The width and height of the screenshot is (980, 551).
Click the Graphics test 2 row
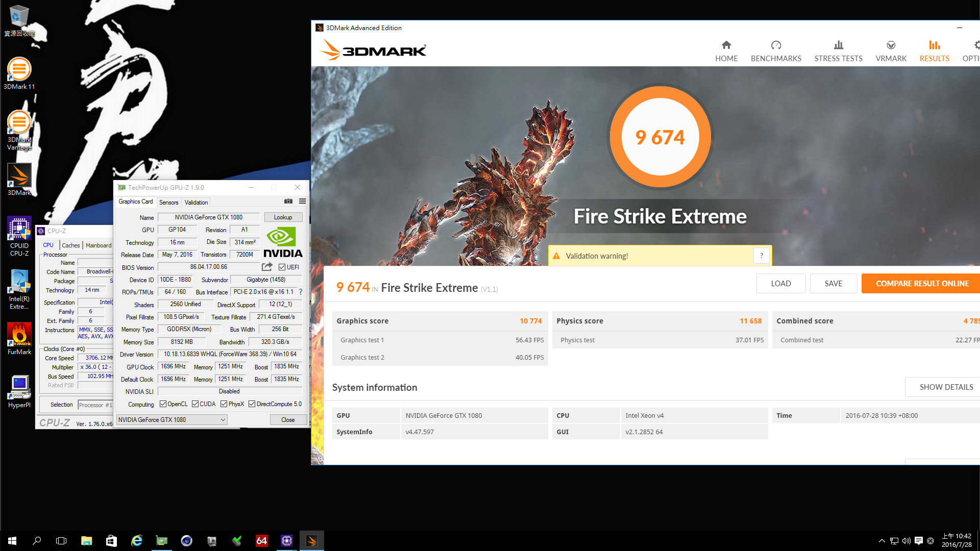440,357
